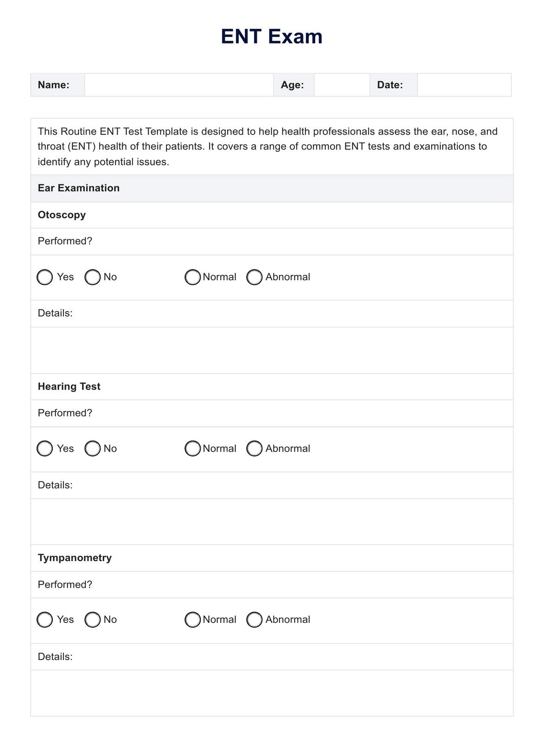This screenshot has height=756, width=545.
Task: Mark Otoscopy result as Abnormal
Action: pos(254,277)
